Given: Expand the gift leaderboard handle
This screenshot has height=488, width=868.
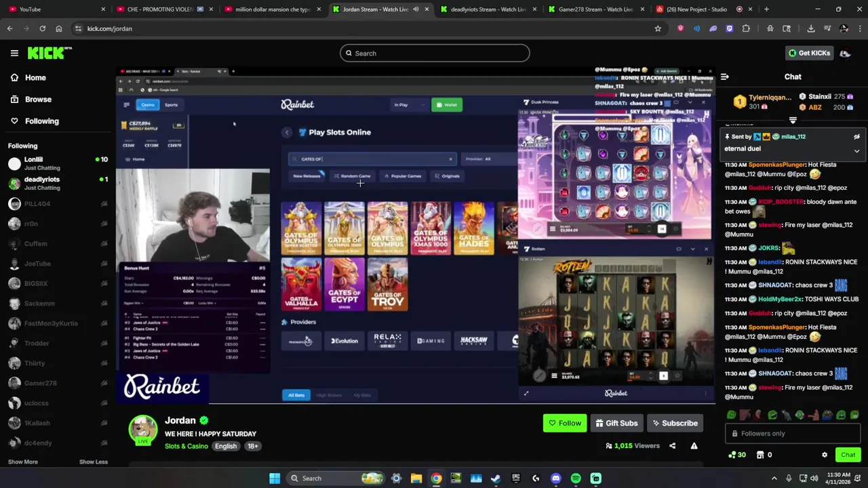Looking at the screenshot, I should coord(793,120).
